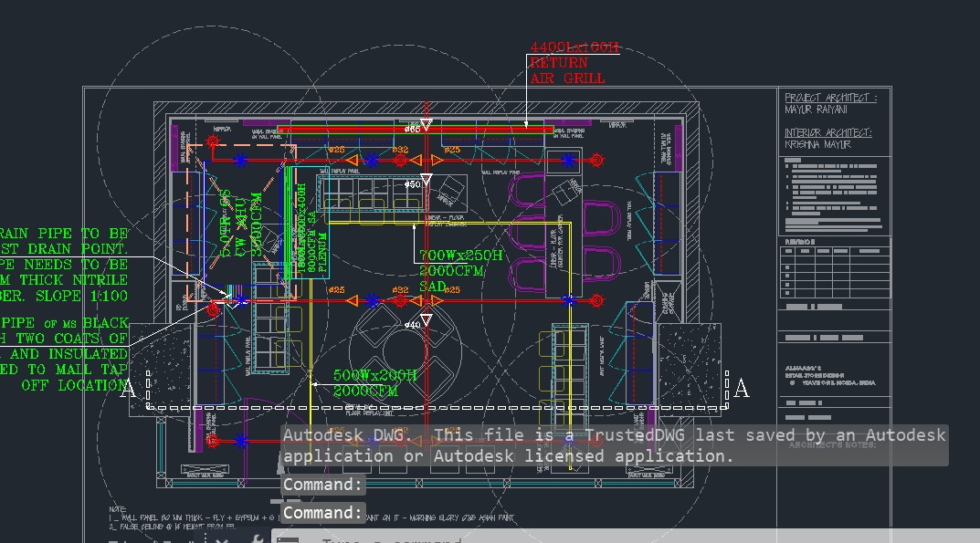Pick the ø40 pipe diameter label

point(412,324)
